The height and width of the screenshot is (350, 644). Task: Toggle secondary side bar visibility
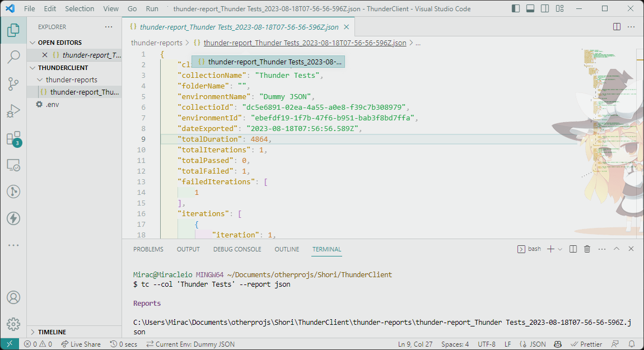(545, 8)
